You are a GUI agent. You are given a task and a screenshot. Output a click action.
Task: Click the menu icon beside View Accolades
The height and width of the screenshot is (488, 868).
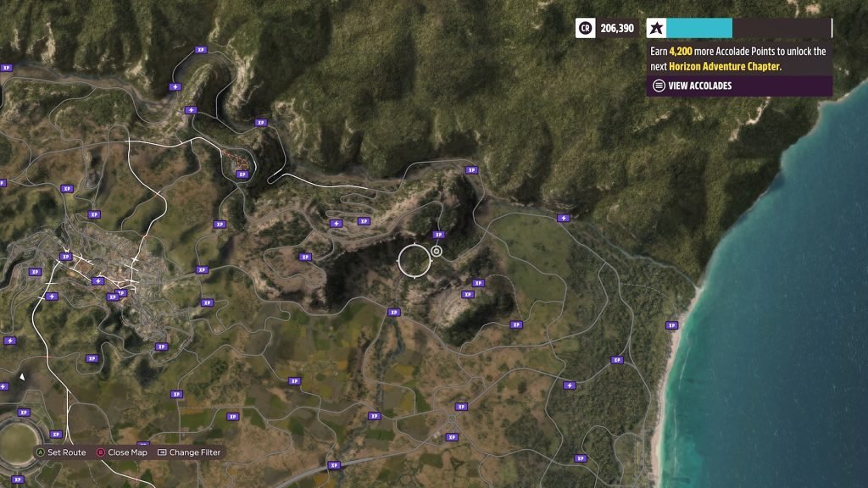click(659, 86)
